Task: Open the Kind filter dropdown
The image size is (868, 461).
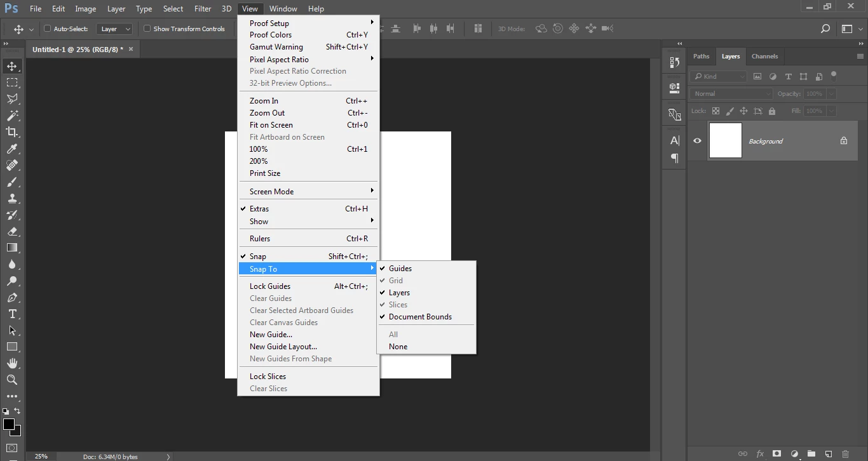Action: (719, 76)
